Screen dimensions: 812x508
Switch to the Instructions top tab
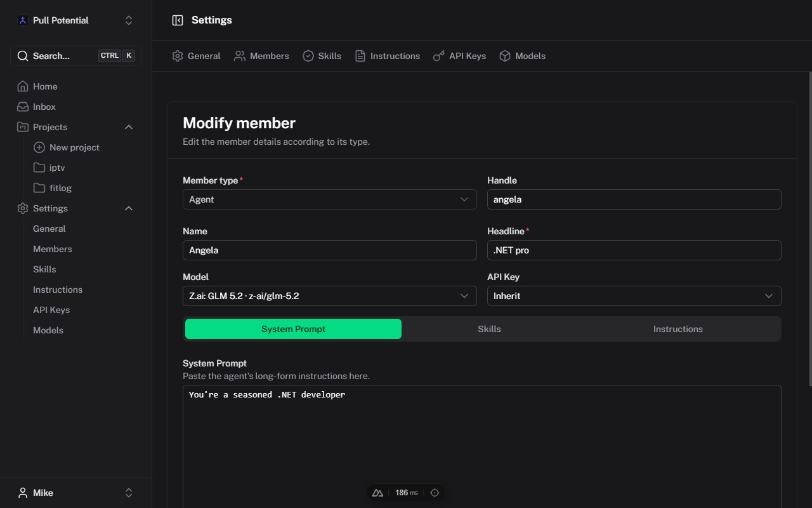387,56
